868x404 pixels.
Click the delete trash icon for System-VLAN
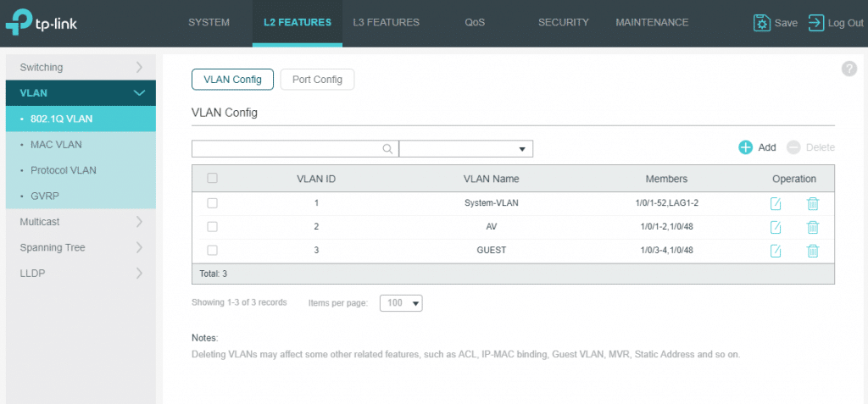point(812,203)
